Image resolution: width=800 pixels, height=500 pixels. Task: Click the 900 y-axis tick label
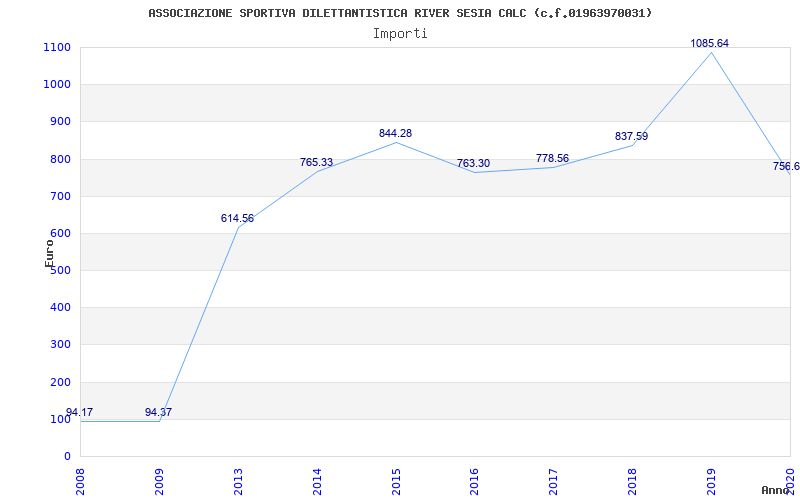60,122
